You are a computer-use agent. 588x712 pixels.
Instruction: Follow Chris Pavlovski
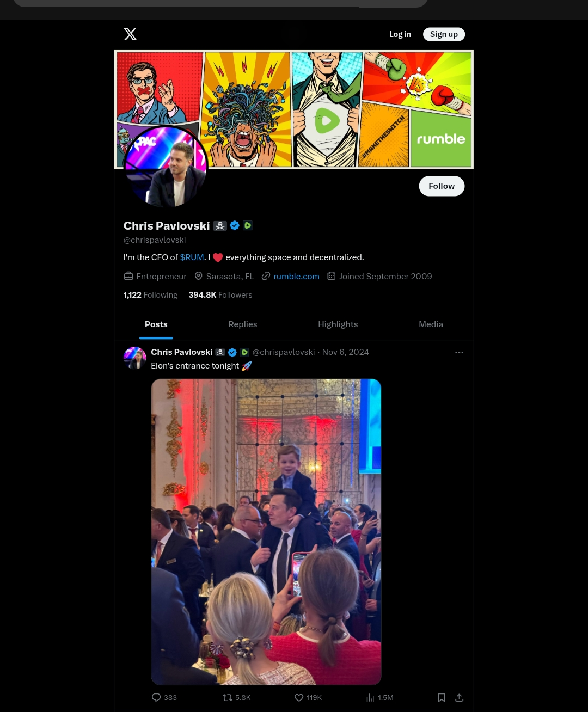pos(442,186)
